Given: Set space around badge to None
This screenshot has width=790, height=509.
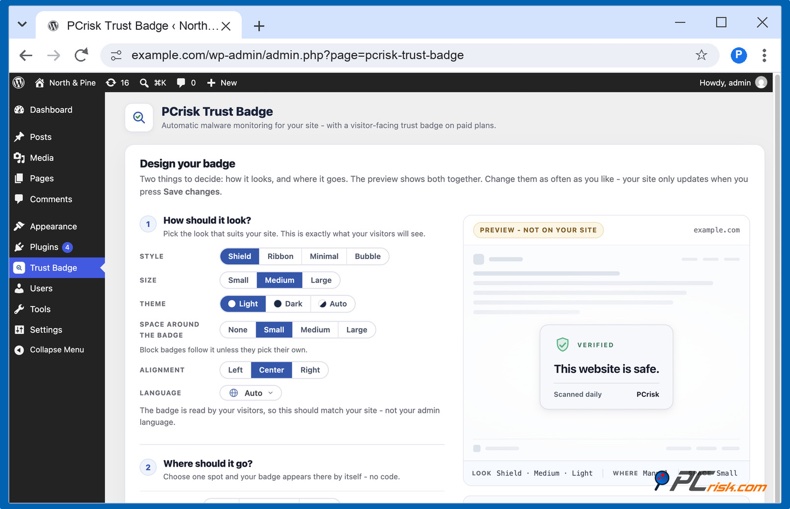Looking at the screenshot, I should (238, 330).
